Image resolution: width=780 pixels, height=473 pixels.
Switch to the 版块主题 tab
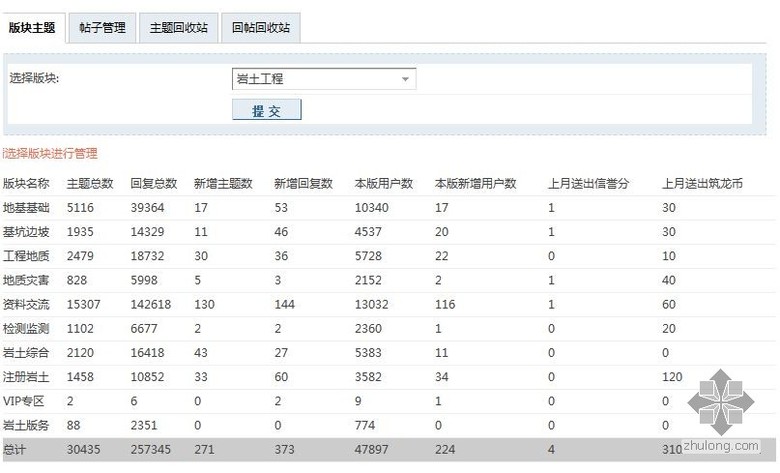point(31,28)
